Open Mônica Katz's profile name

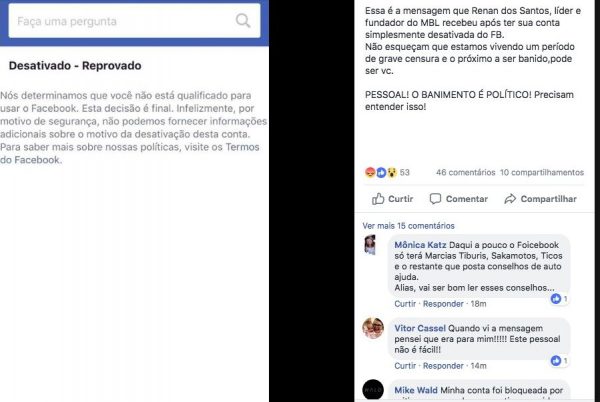point(420,245)
